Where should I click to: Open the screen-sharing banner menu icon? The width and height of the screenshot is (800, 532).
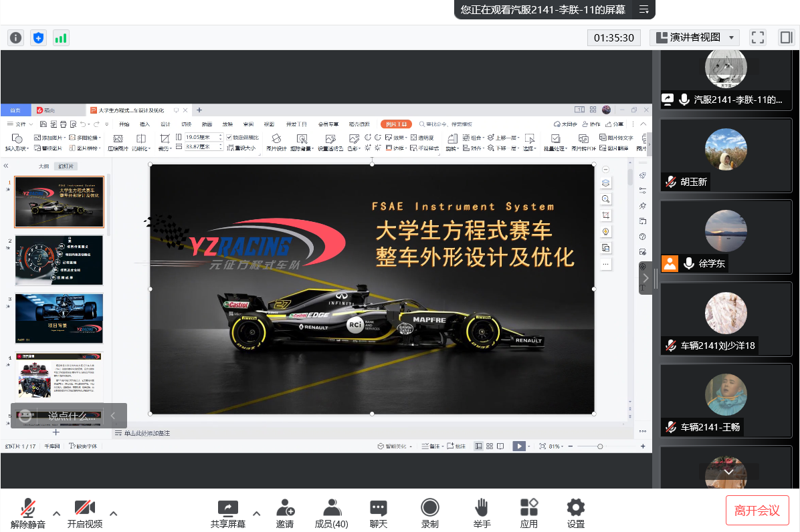pos(644,9)
